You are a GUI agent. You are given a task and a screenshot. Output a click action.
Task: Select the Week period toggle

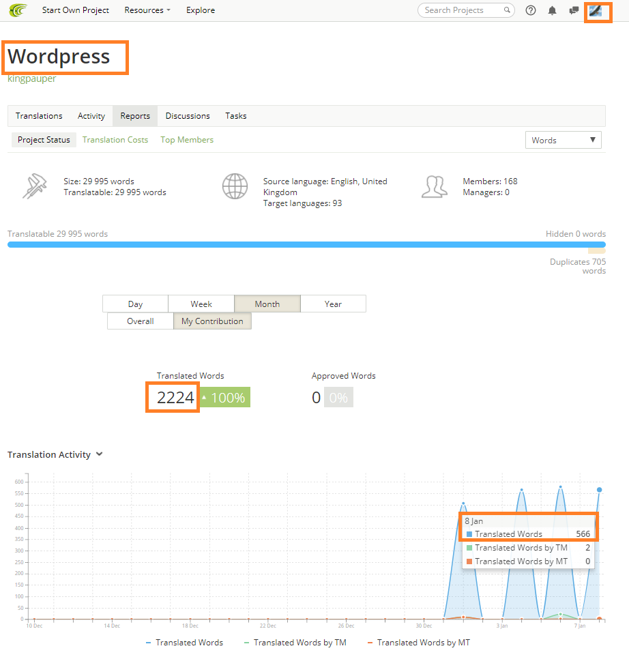point(201,304)
